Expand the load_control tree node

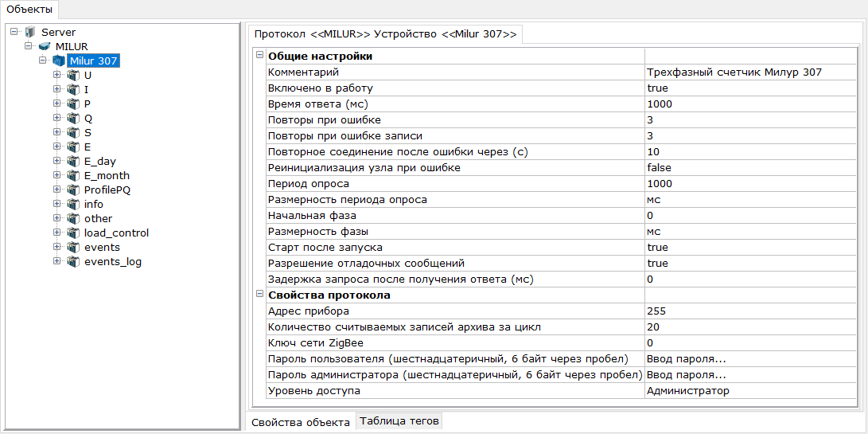tap(57, 233)
